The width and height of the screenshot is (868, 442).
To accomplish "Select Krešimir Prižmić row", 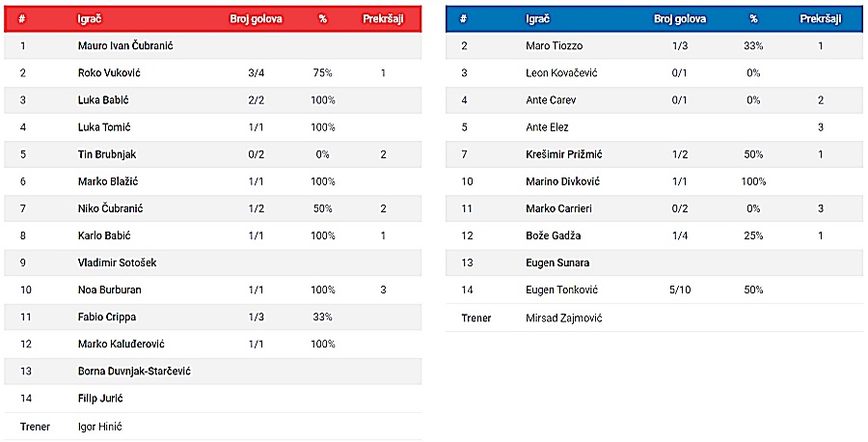I will (x=654, y=154).
